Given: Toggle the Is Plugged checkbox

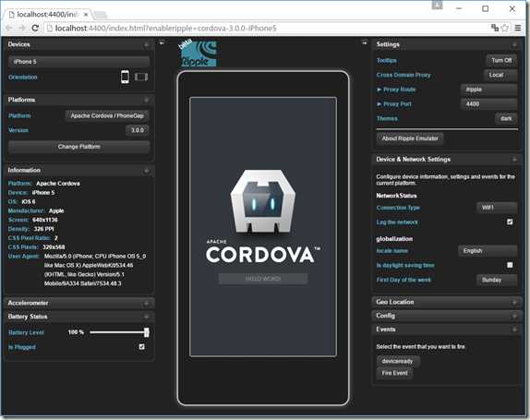Looking at the screenshot, I should [141, 347].
